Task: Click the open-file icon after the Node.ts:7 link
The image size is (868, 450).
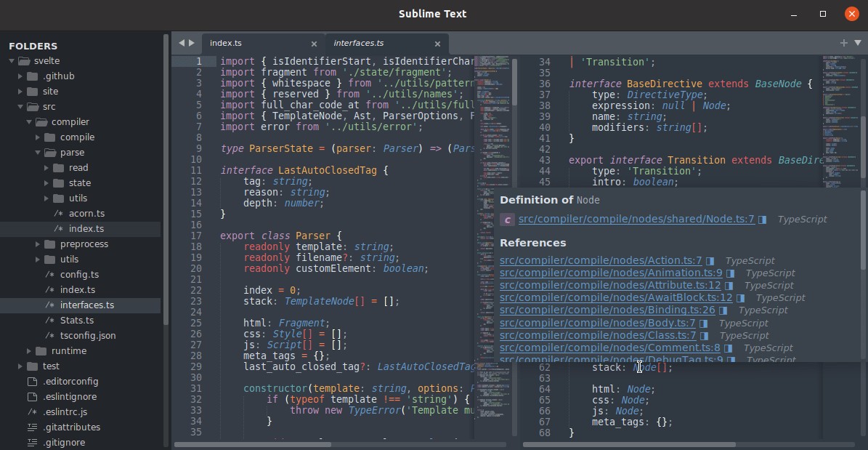Action: (x=762, y=219)
